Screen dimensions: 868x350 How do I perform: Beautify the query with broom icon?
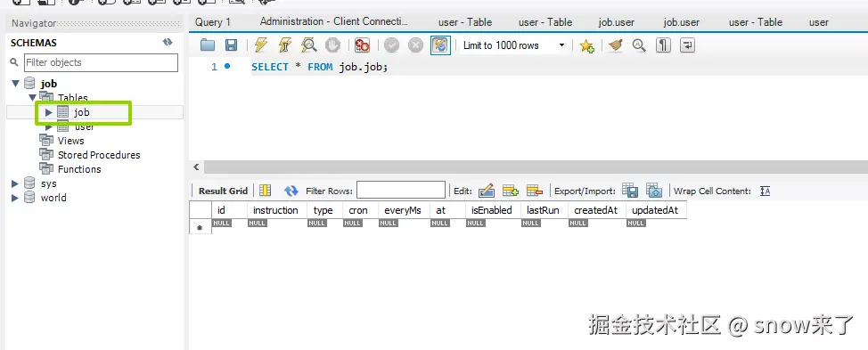coord(615,45)
